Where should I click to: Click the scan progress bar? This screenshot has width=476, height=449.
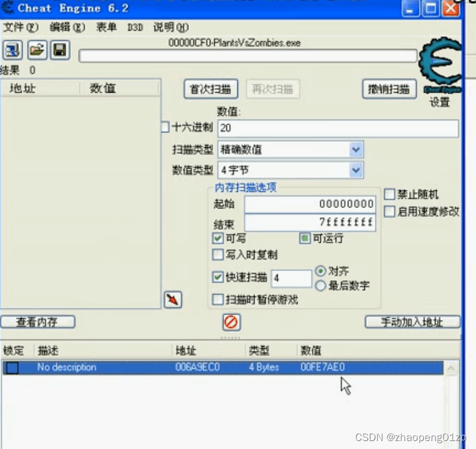[x=248, y=56]
